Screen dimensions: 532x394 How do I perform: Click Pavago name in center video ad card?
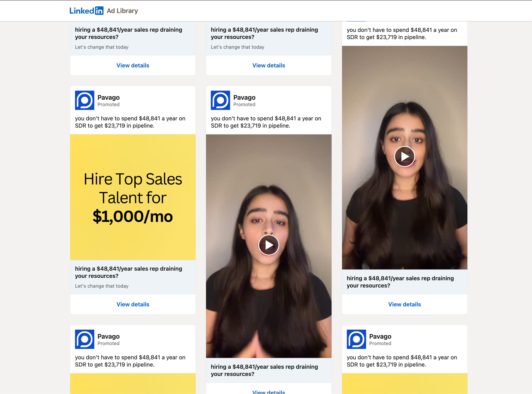point(244,97)
